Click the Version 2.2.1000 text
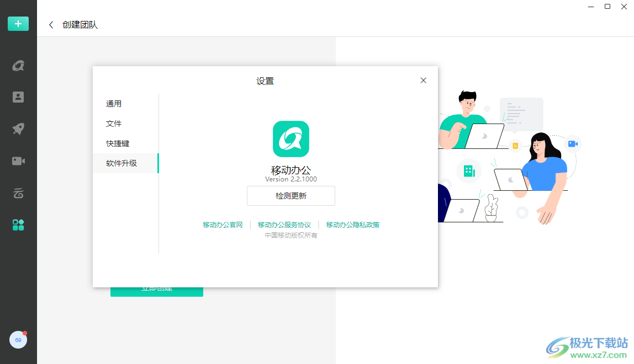 pyautogui.click(x=291, y=179)
